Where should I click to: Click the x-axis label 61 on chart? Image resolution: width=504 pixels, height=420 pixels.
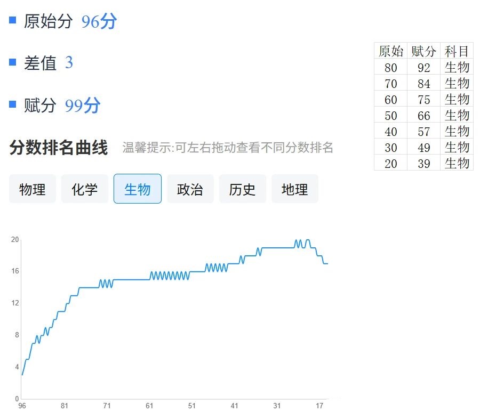(149, 406)
